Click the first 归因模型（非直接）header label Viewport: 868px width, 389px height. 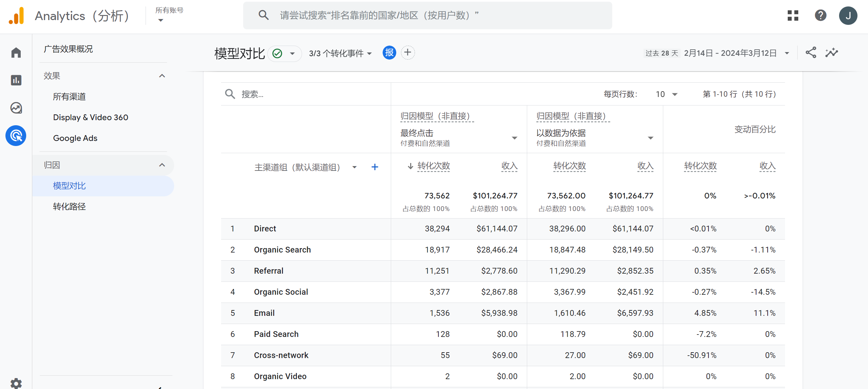[437, 116]
